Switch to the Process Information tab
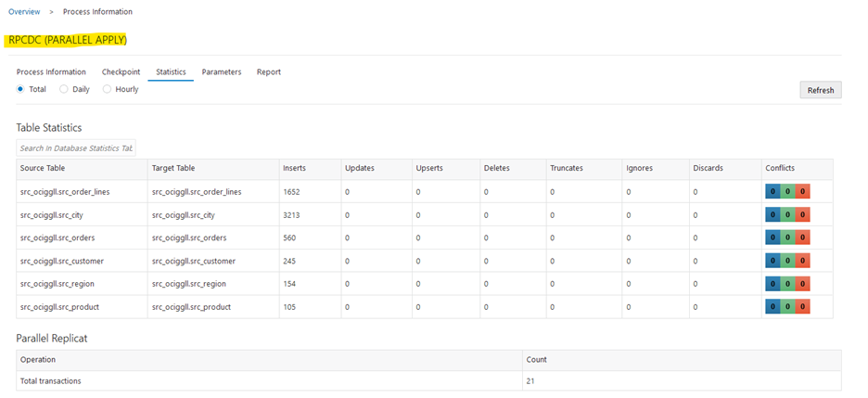 click(x=51, y=71)
